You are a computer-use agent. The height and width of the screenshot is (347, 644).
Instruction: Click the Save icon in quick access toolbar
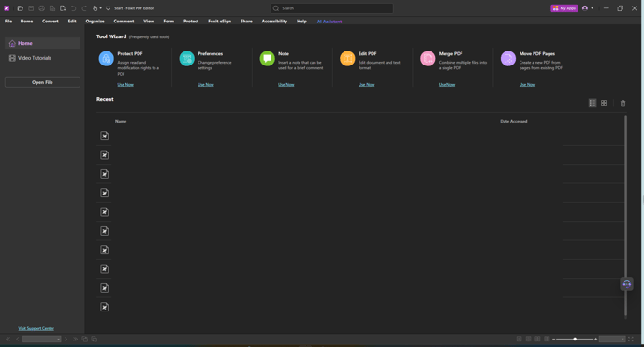31,8
